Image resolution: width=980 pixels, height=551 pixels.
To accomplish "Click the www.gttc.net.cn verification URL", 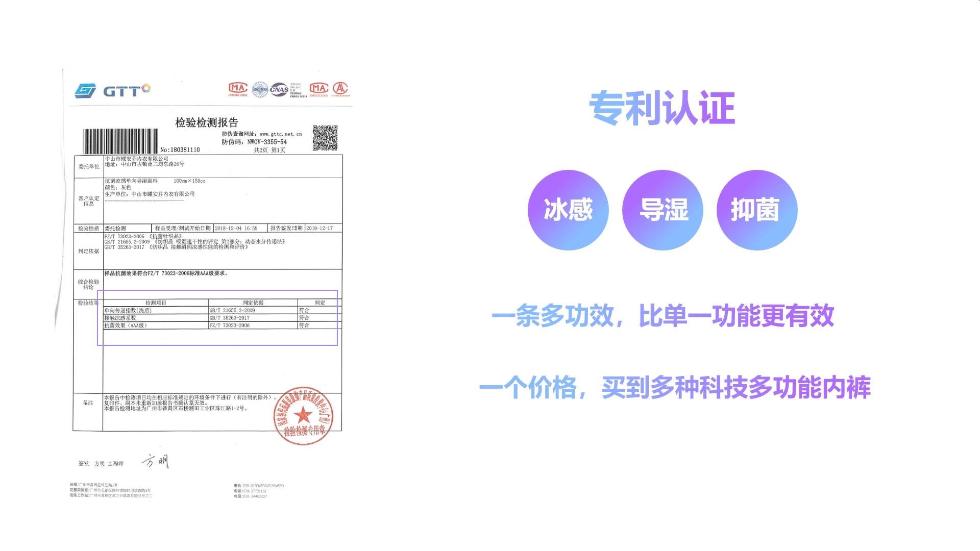I will [281, 134].
